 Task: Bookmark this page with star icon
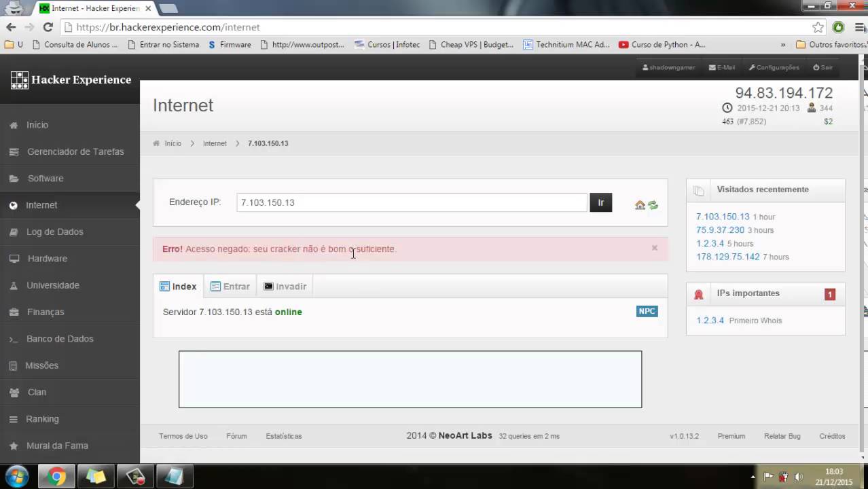coord(818,27)
